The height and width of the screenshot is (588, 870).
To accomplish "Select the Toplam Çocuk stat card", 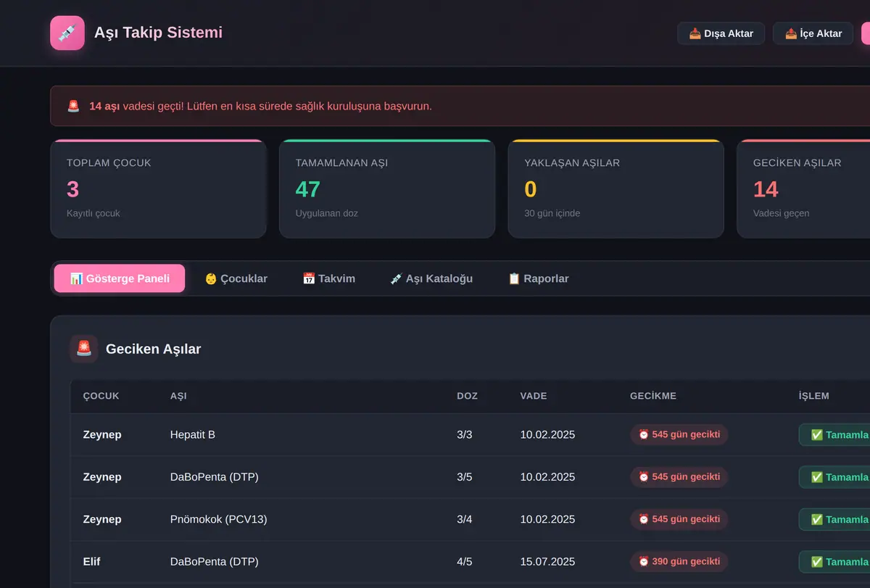I will pos(158,189).
